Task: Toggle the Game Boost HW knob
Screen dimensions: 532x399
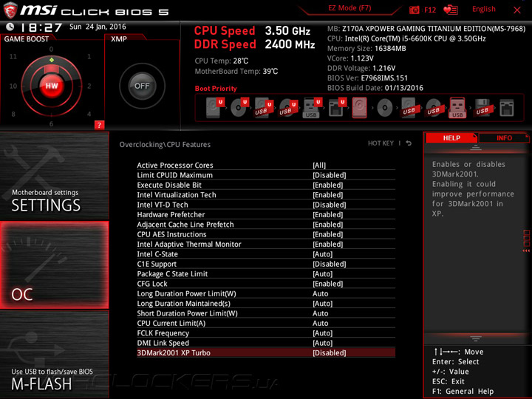Action: point(52,86)
